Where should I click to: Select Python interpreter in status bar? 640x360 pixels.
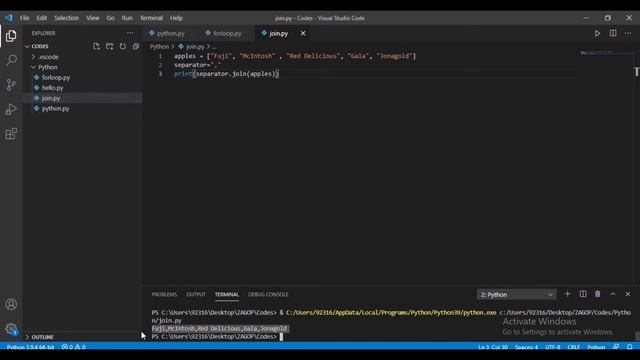pos(30,347)
